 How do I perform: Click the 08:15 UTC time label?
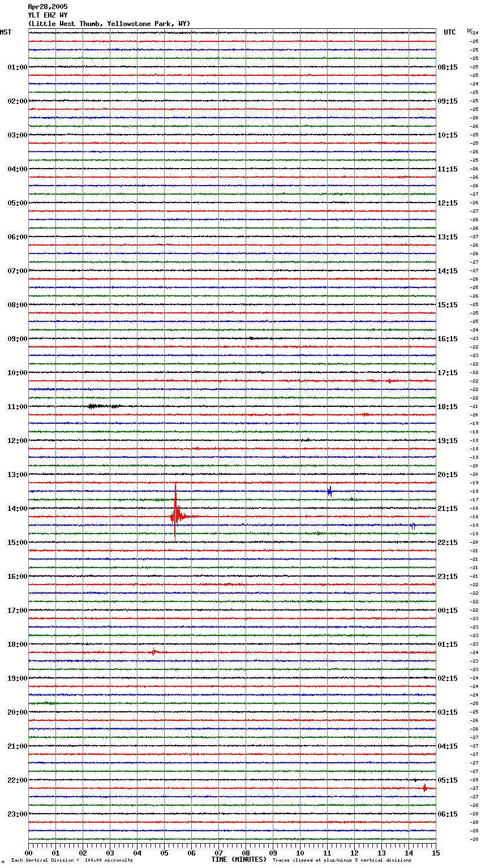click(448, 67)
